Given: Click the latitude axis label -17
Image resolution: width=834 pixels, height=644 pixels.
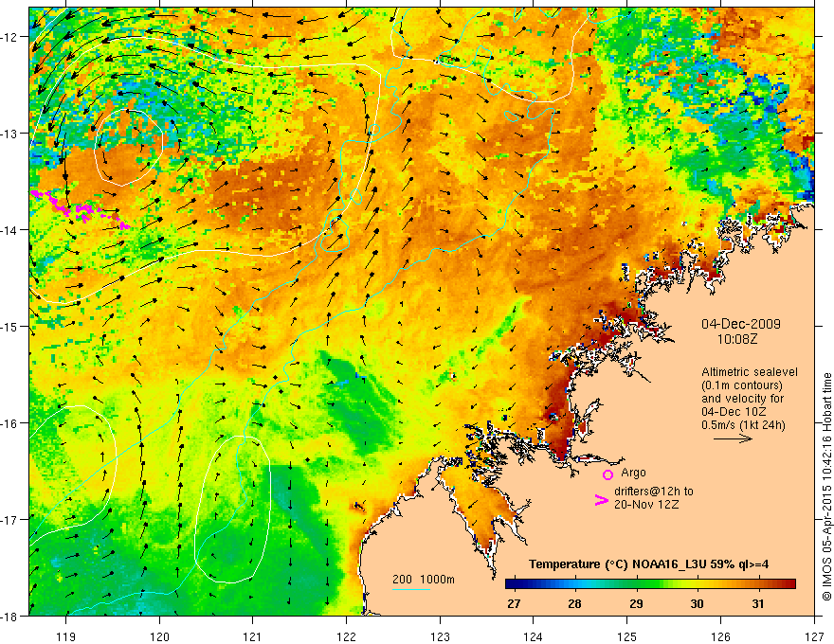Looking at the screenshot, I should coord(10,520).
